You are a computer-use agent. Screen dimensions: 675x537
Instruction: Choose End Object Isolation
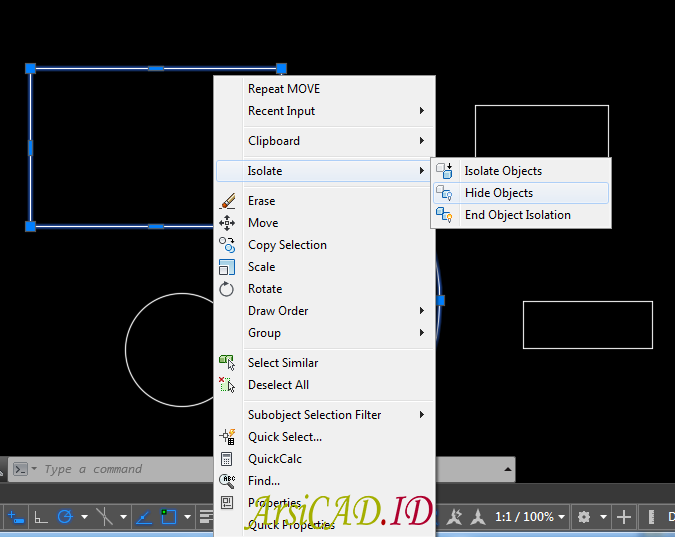521,215
